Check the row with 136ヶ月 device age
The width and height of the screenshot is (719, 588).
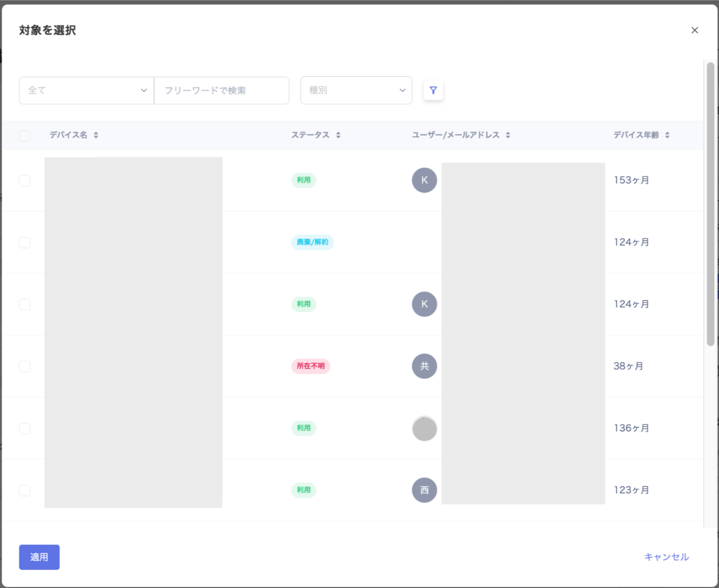[x=24, y=428]
